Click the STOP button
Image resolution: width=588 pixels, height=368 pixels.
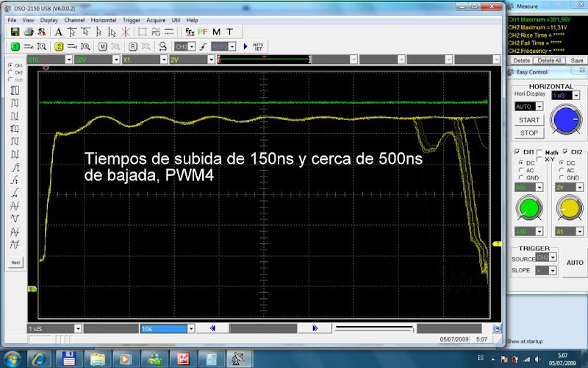click(x=529, y=133)
